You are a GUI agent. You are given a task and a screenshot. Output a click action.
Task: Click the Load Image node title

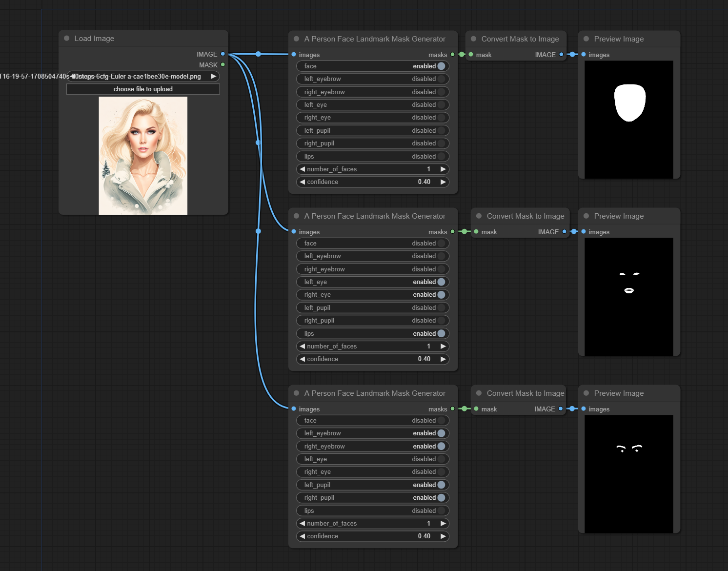pyautogui.click(x=94, y=39)
